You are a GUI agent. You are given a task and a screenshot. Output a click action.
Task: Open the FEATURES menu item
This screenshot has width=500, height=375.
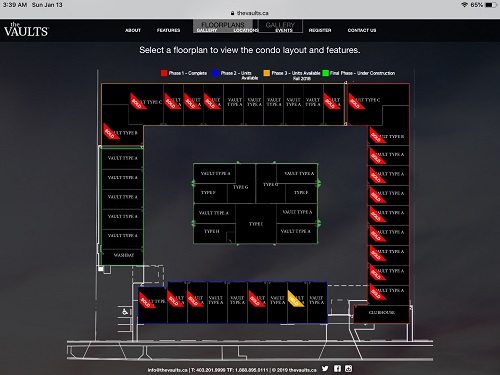point(168,30)
